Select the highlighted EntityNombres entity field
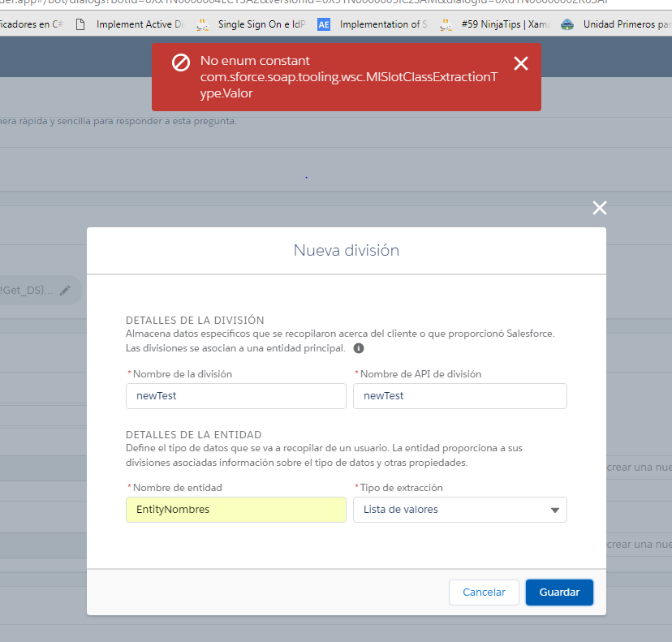This screenshot has height=642, width=672. [235, 510]
